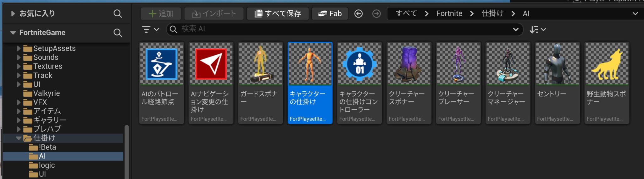Select the クリーチャープレーサー asset icon
Screen dimensions: 644x179
(458, 64)
